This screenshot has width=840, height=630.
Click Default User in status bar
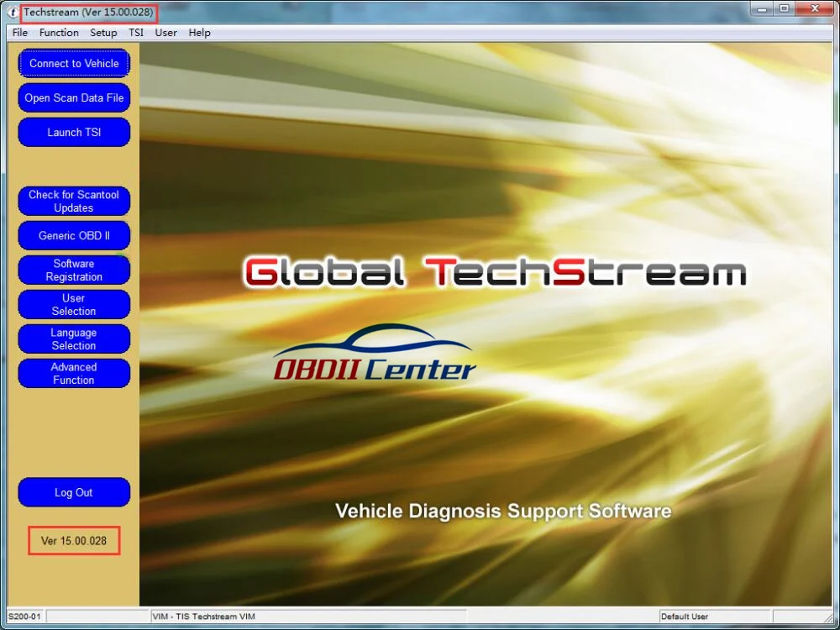(685, 617)
